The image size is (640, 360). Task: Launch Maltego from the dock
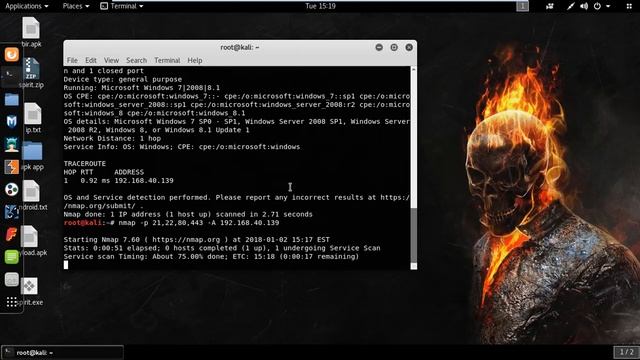11,189
